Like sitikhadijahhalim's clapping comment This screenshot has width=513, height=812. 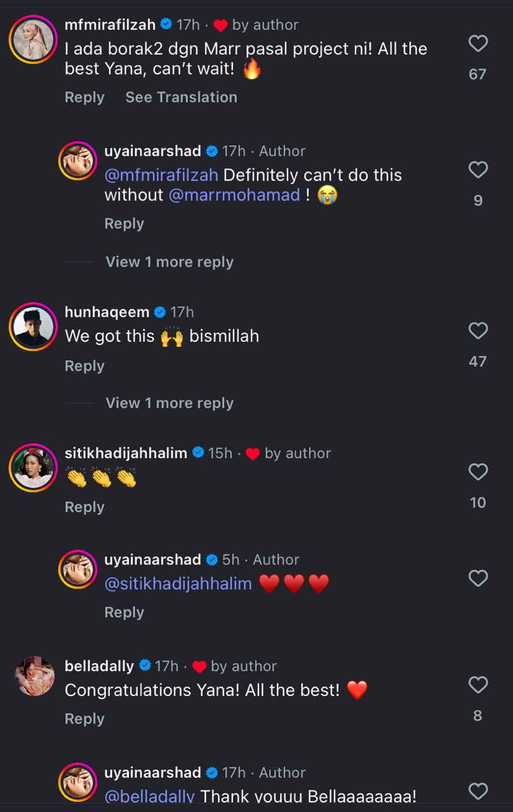477,472
